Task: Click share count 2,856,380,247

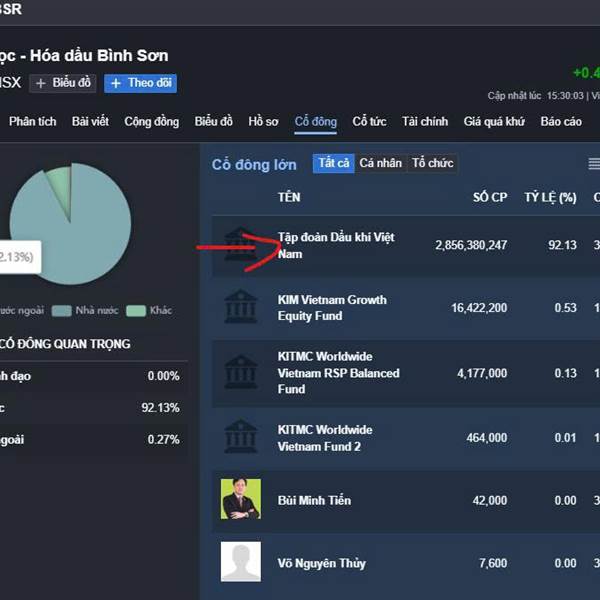Action: click(471, 245)
